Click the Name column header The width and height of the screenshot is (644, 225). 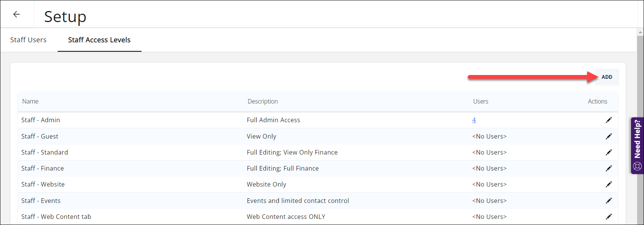pos(30,101)
